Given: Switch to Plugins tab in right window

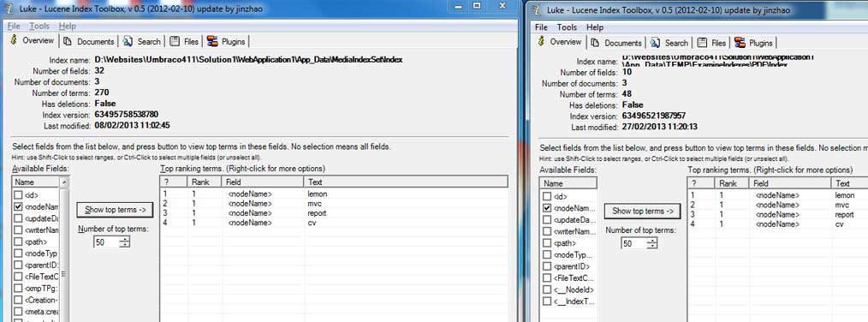Looking at the screenshot, I should (x=754, y=43).
